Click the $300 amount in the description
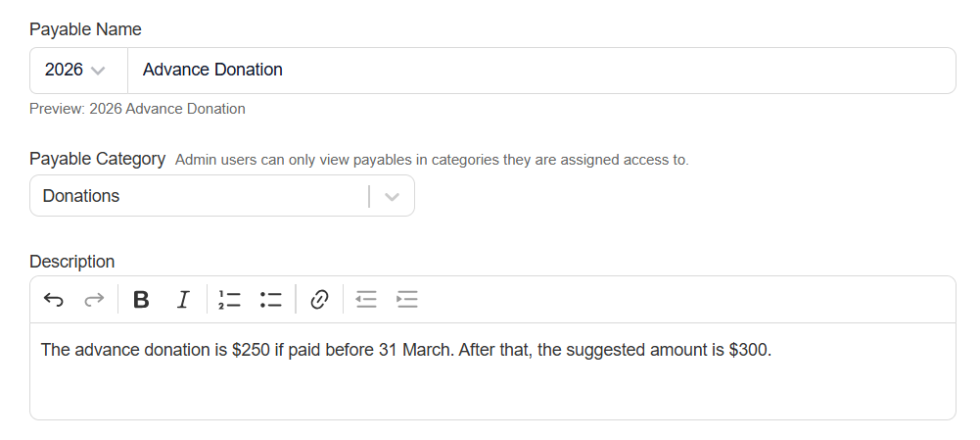The height and width of the screenshot is (440, 980). (750, 350)
